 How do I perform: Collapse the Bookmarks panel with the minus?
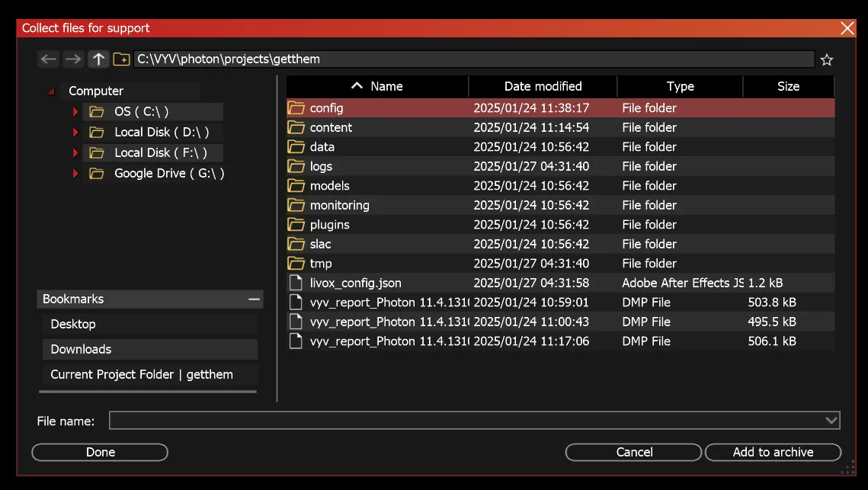254,299
